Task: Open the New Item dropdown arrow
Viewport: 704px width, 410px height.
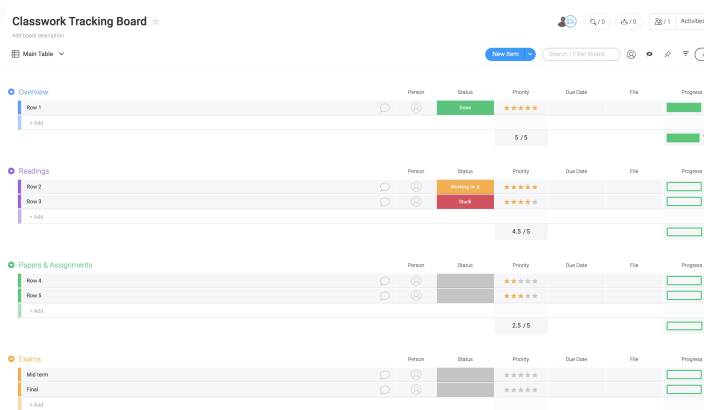Action: (530, 54)
